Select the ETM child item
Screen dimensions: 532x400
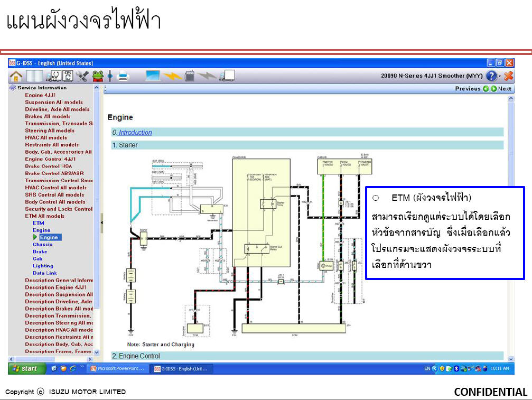click(39, 223)
